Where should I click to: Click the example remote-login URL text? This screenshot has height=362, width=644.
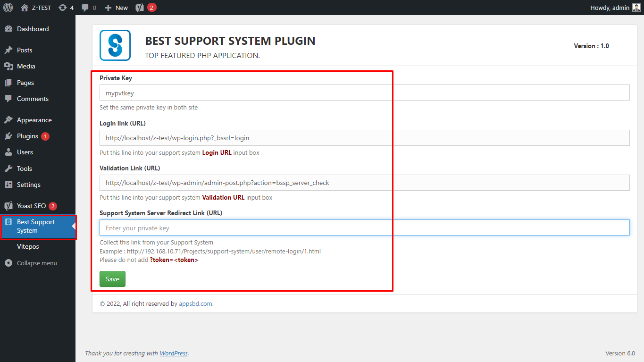pyautogui.click(x=224, y=251)
